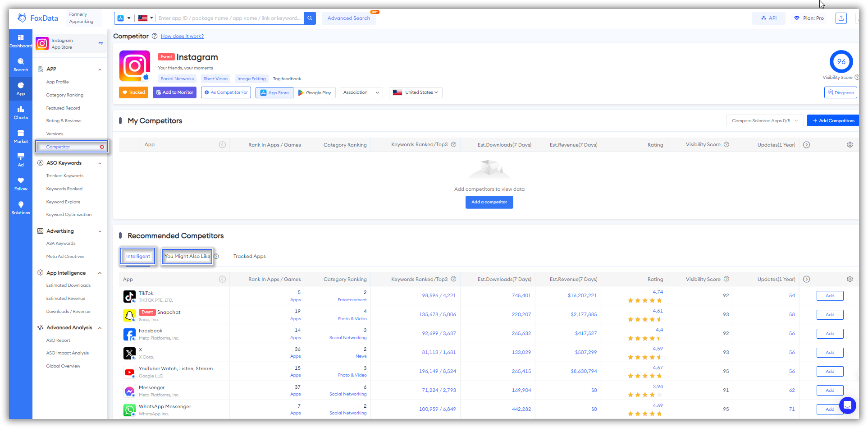Open the table settings gear in My Competitors
Image resolution: width=868 pixels, height=428 pixels.
click(x=850, y=145)
